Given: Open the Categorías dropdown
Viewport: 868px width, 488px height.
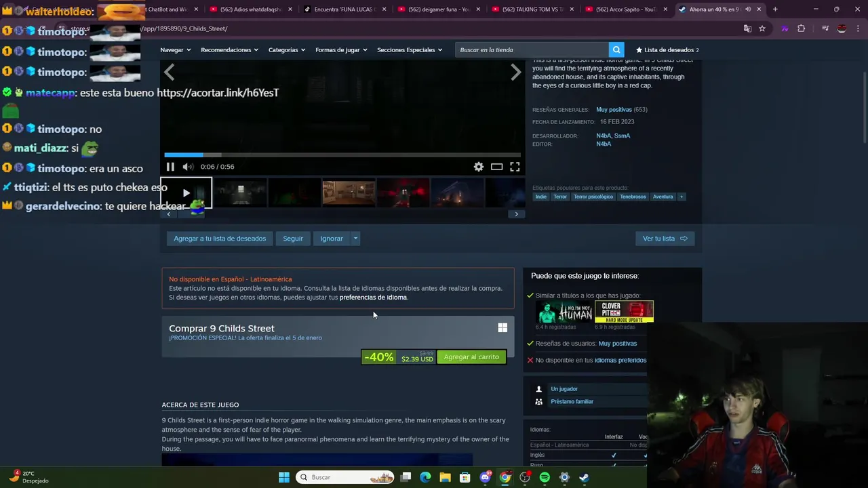Looking at the screenshot, I should pos(286,49).
